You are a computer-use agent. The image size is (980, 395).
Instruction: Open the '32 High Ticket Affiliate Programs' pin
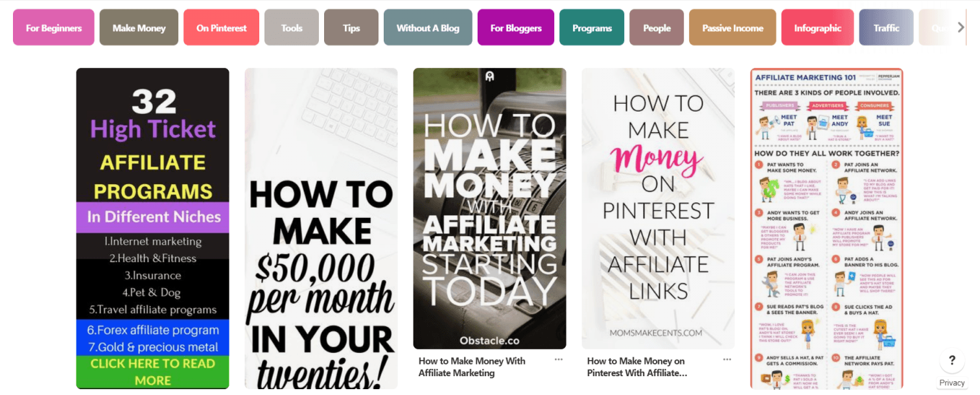(152, 228)
